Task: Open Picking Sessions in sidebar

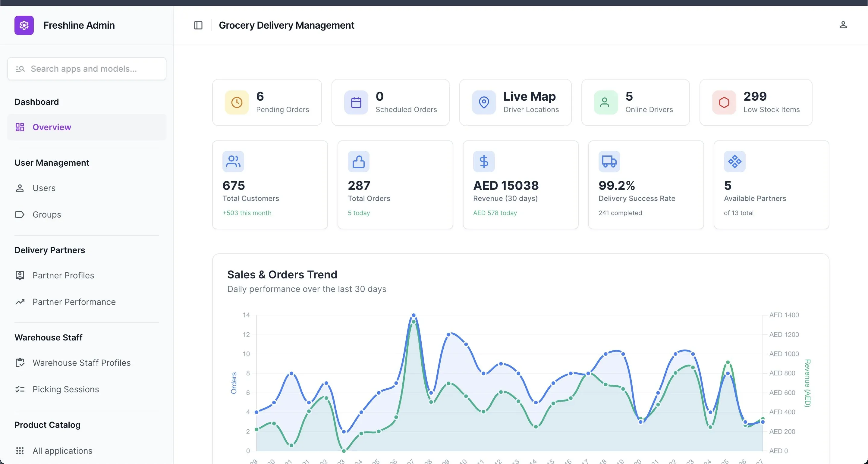Action: coord(86,389)
